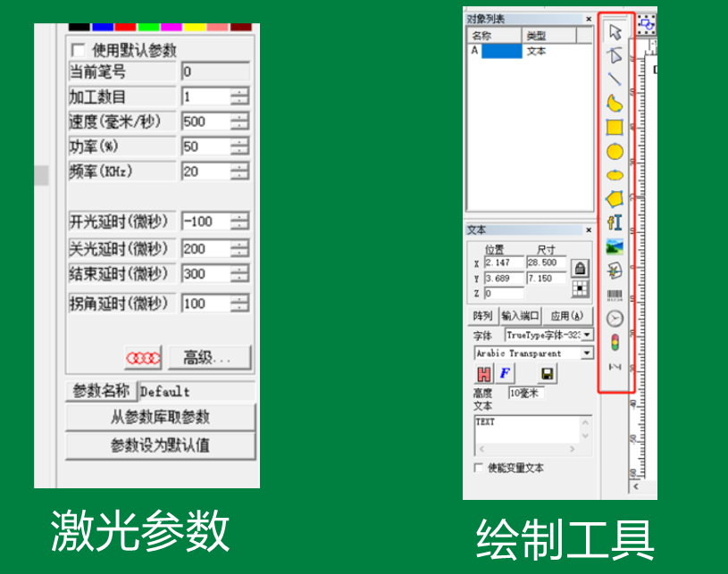Image resolution: width=728 pixels, height=574 pixels.
Task: Click the X position field 2.147
Action: (504, 262)
